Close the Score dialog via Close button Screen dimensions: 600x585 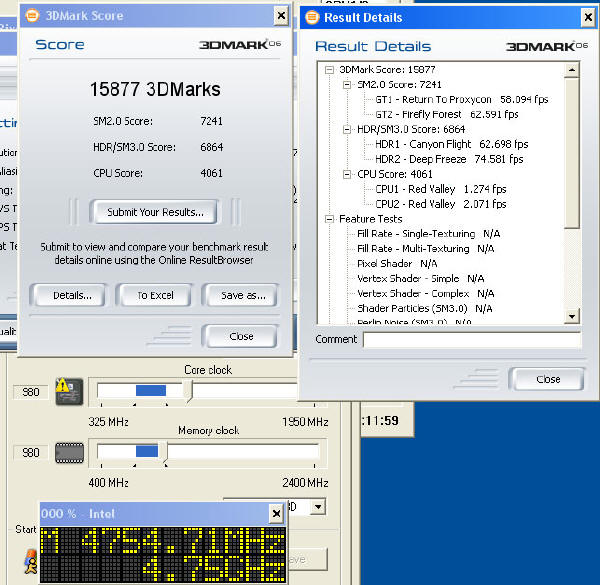[241, 336]
